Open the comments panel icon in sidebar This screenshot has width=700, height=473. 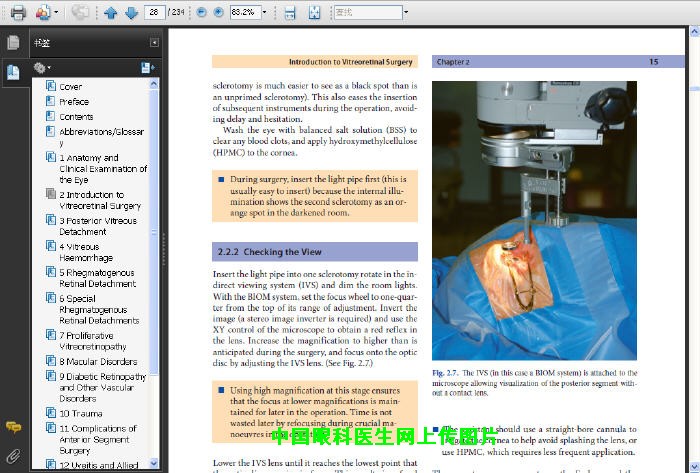(x=13, y=427)
